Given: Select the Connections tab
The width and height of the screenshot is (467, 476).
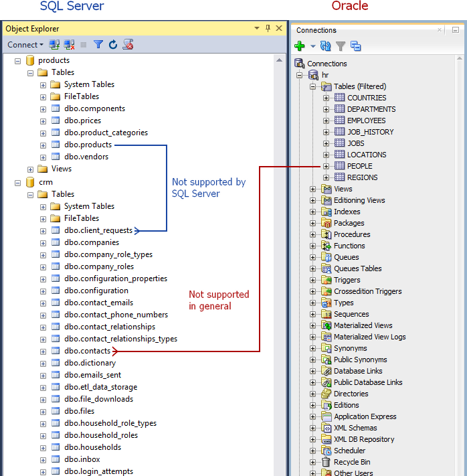Looking at the screenshot, I should (x=316, y=30).
